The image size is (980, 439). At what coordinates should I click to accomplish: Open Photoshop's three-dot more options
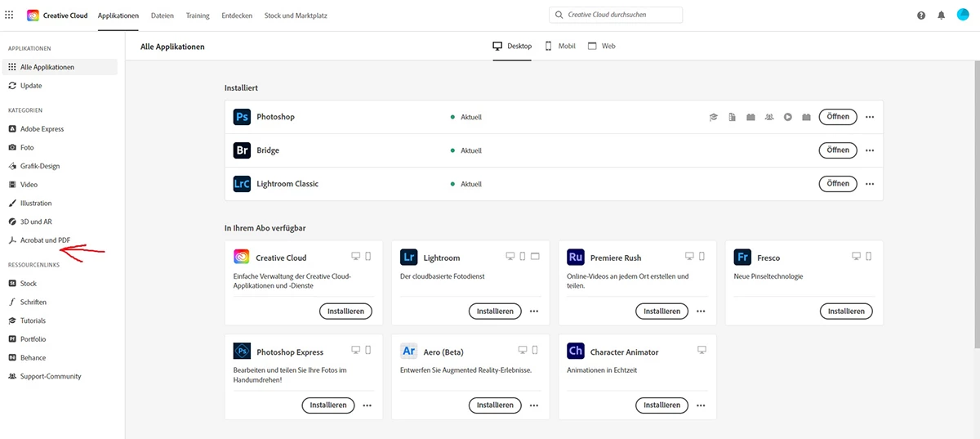click(870, 117)
